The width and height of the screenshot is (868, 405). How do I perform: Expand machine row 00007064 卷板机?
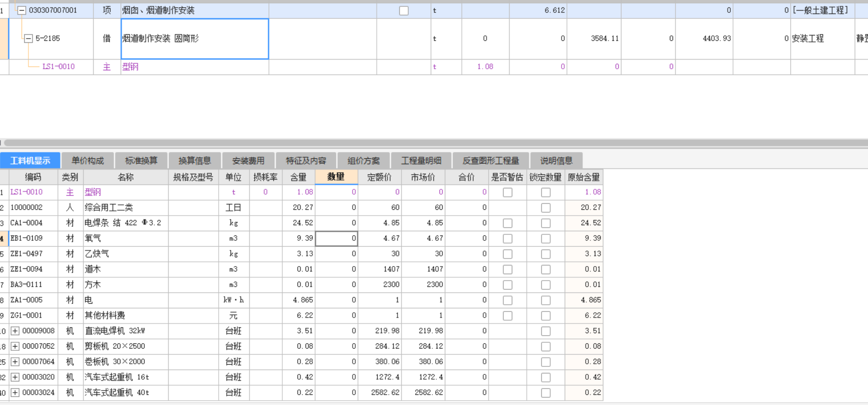coord(15,362)
